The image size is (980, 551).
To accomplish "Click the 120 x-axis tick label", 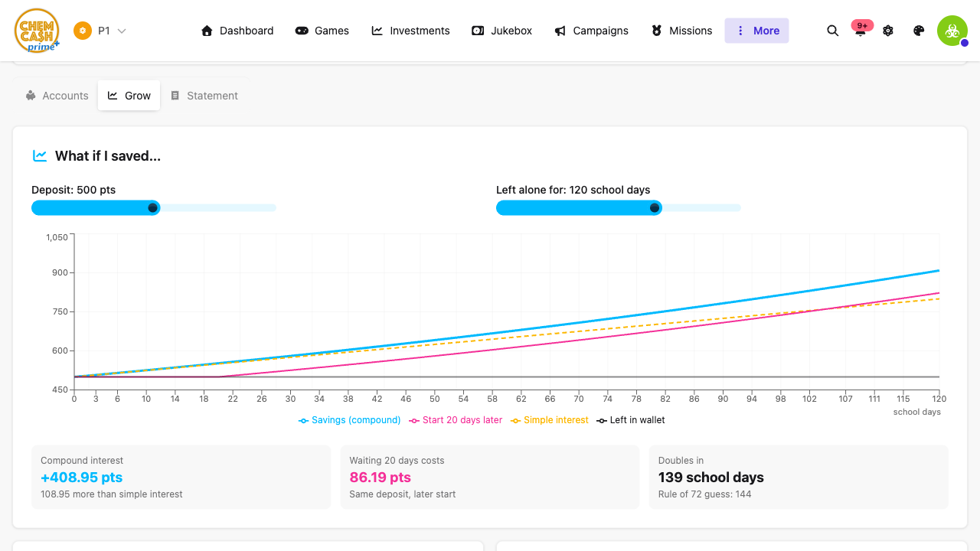I will (x=939, y=399).
